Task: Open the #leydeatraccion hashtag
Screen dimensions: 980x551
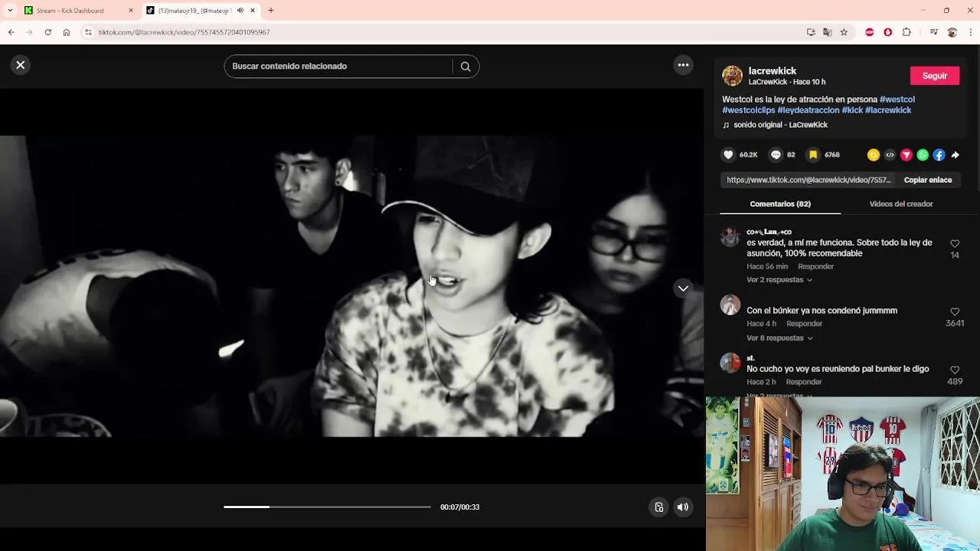Action: point(808,110)
